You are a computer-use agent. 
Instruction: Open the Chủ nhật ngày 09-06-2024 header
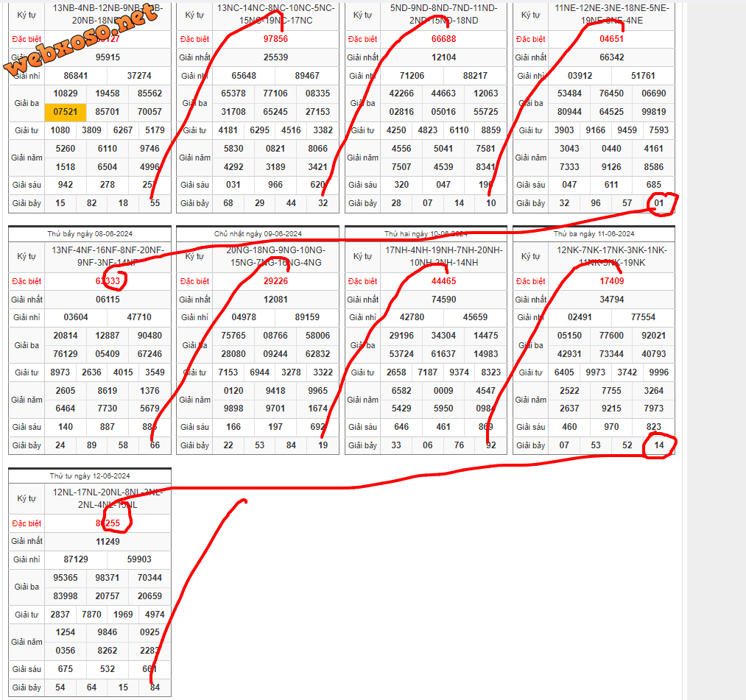click(x=257, y=234)
